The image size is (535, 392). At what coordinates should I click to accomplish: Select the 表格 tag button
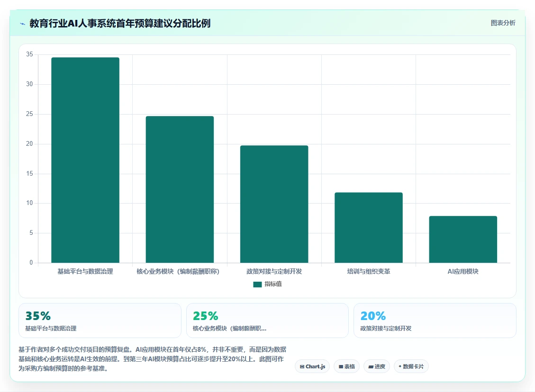pyautogui.click(x=347, y=366)
